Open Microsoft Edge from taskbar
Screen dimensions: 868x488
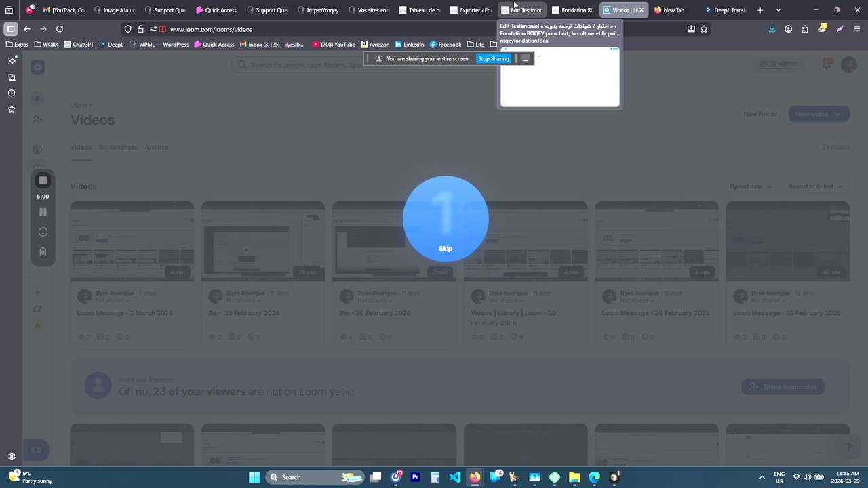(x=594, y=477)
